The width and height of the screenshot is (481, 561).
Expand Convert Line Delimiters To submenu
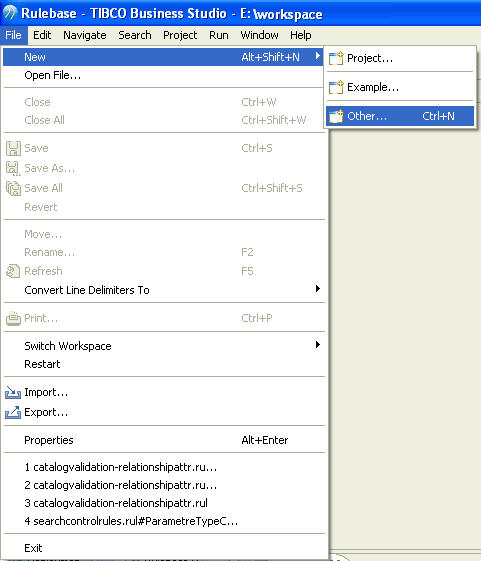(317, 289)
